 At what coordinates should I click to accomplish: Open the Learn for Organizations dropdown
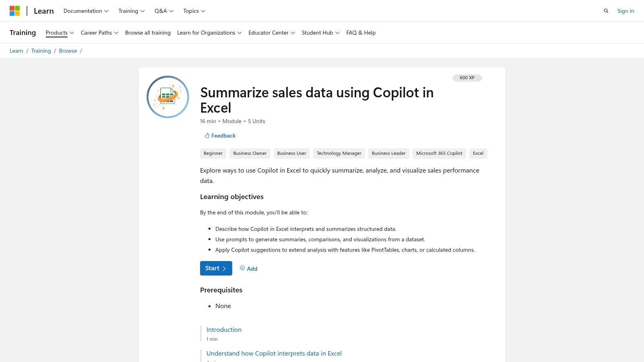click(x=209, y=33)
